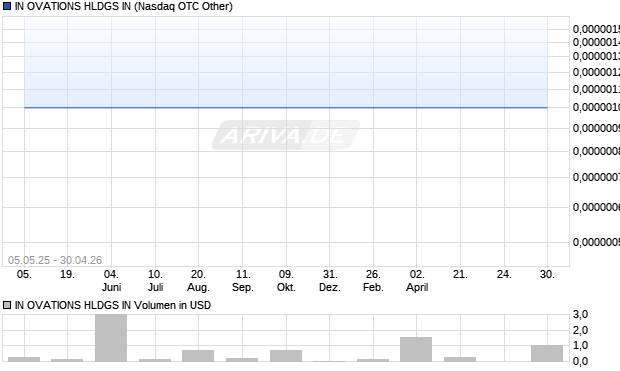Click the gray legend square beside Volumen title

click(x=7, y=305)
